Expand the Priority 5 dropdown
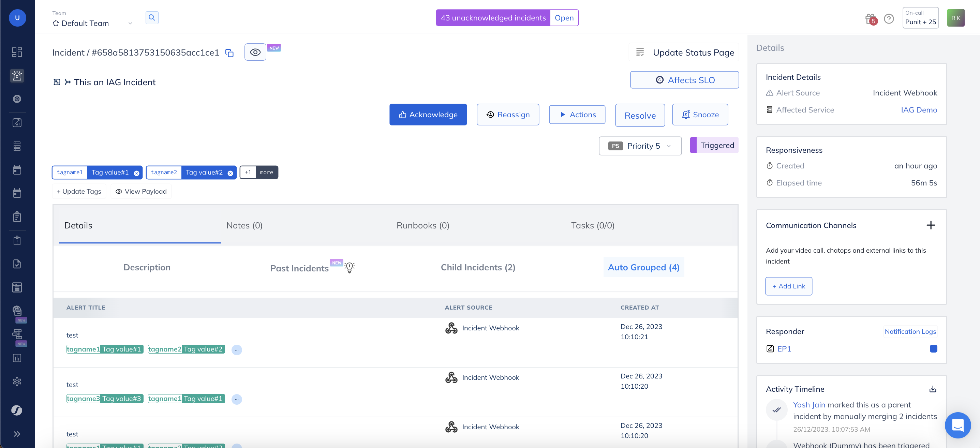980x448 pixels. pos(640,146)
